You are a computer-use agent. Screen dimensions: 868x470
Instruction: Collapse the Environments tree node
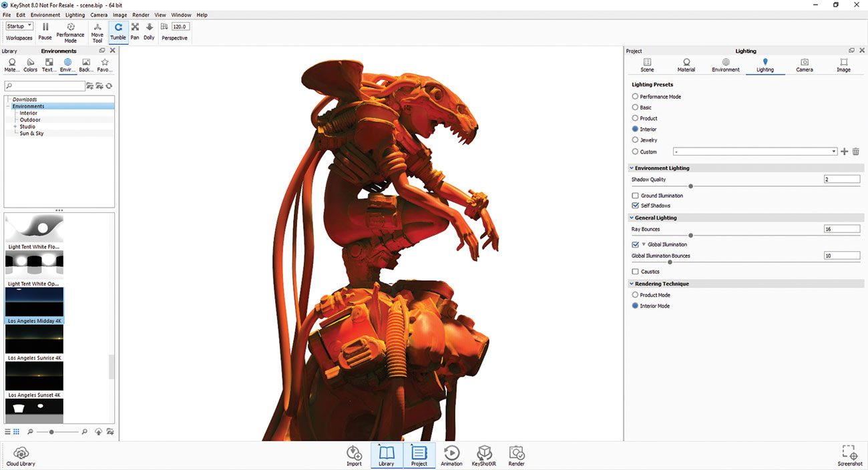pyautogui.click(x=8, y=106)
